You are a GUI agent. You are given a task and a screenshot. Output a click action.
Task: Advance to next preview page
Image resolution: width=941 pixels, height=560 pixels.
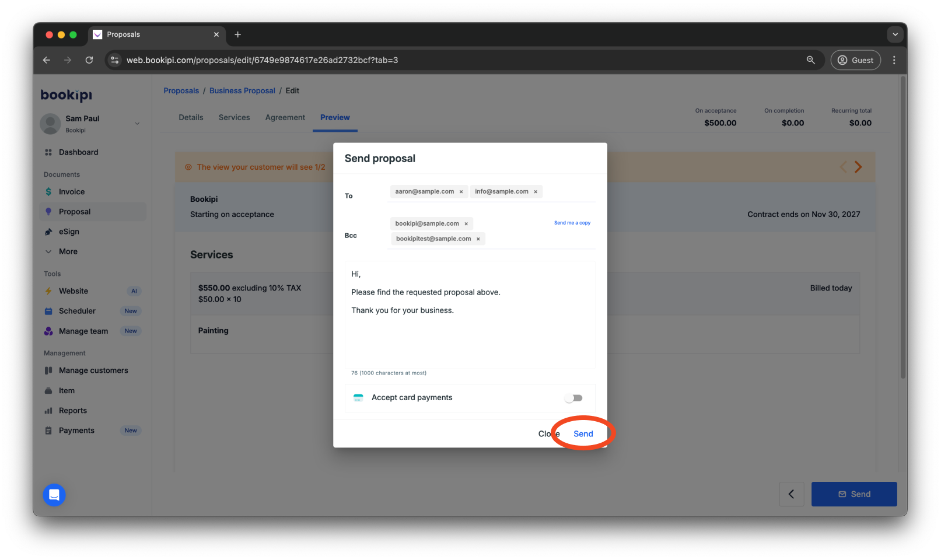click(858, 166)
